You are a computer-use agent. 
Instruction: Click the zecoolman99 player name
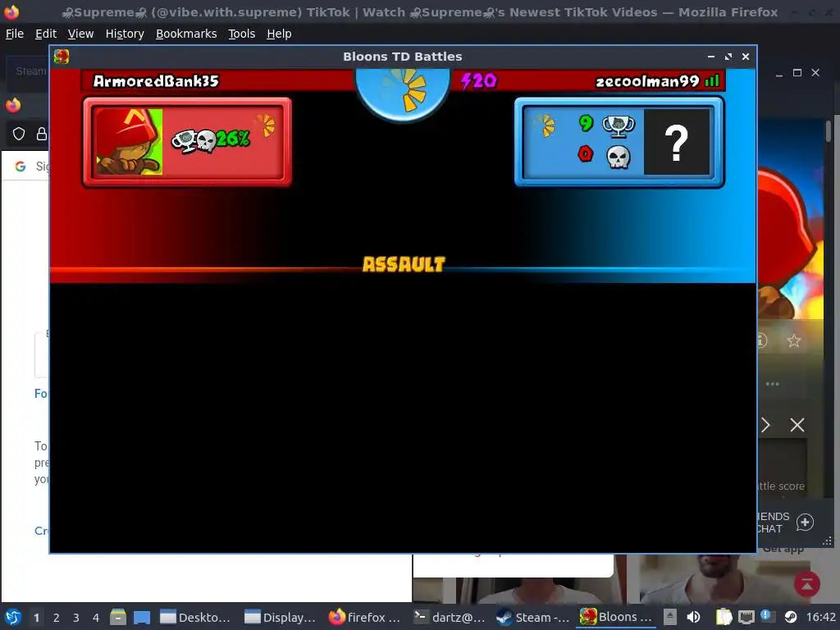[647, 81]
